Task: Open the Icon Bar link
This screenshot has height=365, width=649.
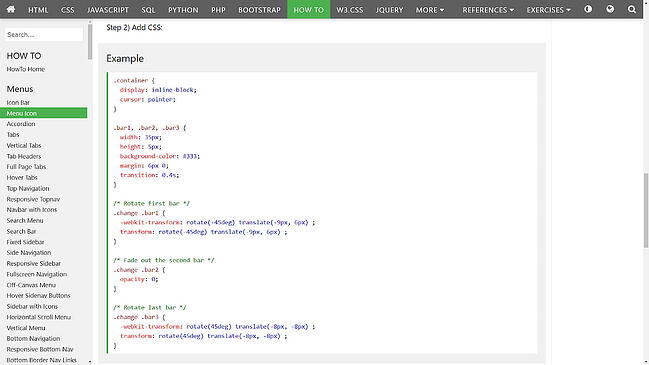Action: click(18, 102)
